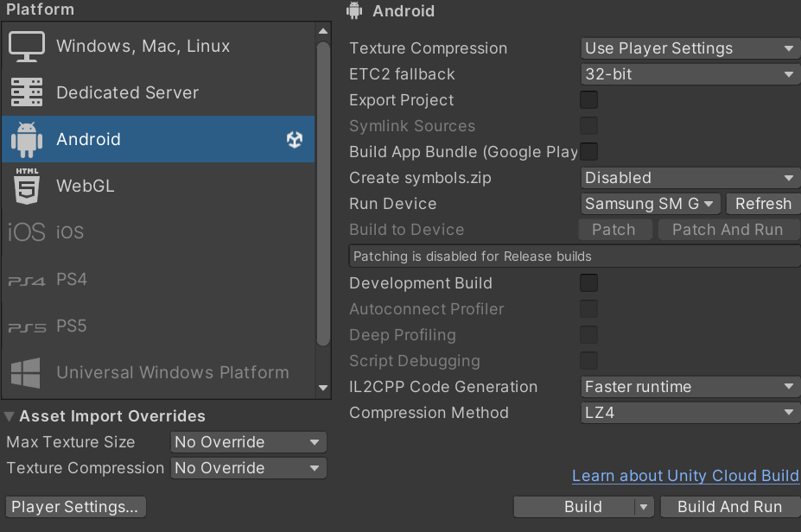Select the Dedicated Server platform

pyautogui.click(x=158, y=92)
